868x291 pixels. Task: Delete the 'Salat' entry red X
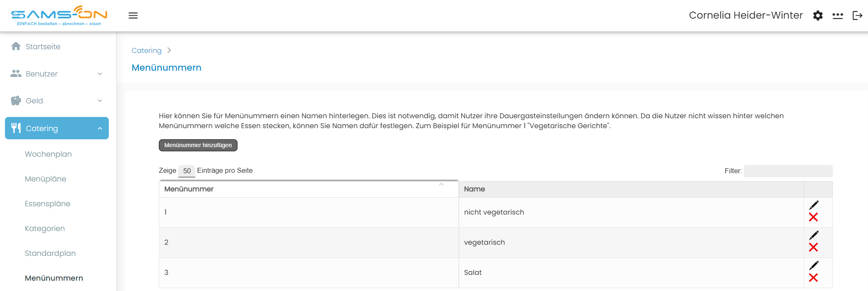coord(813,277)
